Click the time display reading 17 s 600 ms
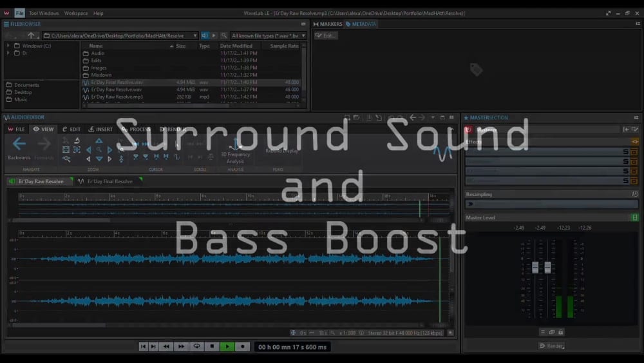 coord(292,347)
